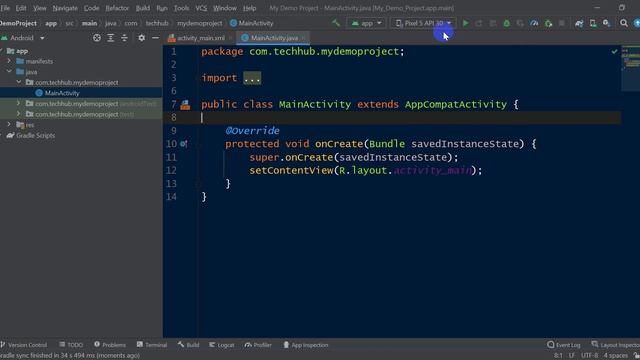Click the class gutter icon on line 7
640x360 pixels.
pos(185,105)
